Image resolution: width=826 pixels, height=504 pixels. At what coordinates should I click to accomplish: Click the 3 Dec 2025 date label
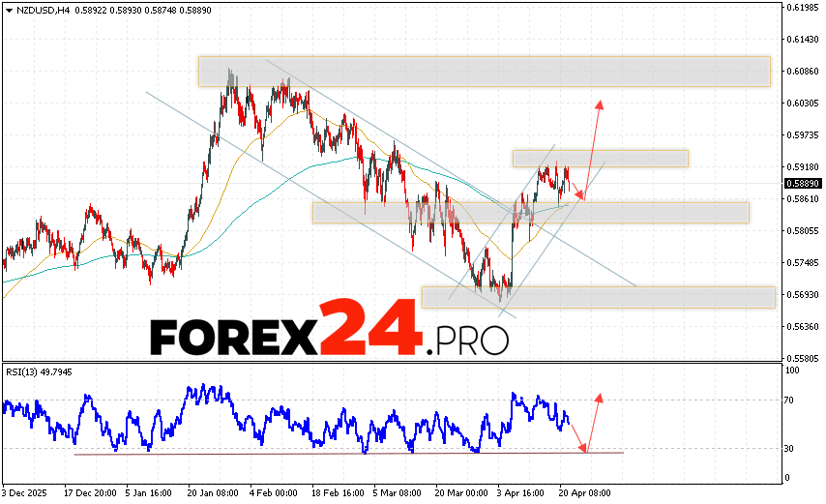pyautogui.click(x=26, y=491)
